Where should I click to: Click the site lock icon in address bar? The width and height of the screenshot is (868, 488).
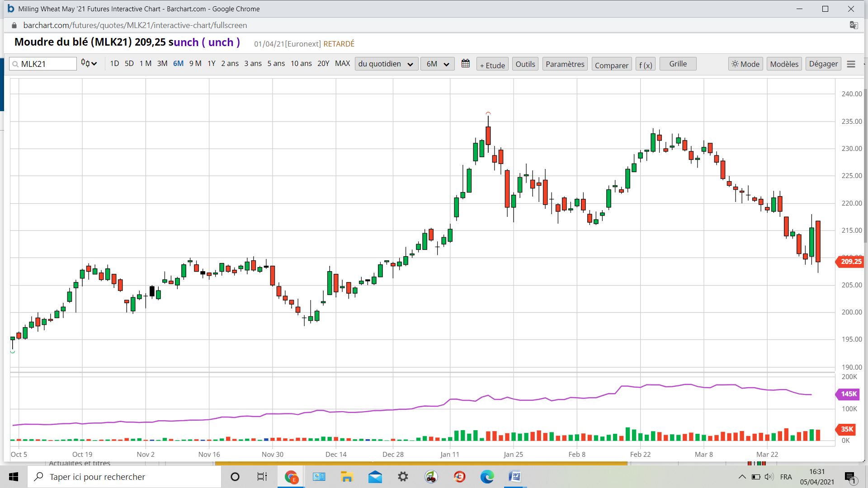[x=14, y=25]
